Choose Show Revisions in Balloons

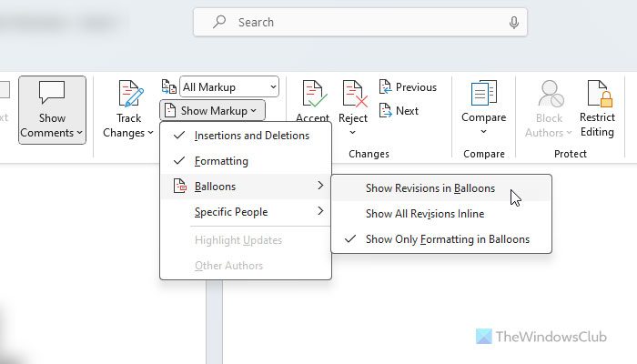(x=430, y=188)
